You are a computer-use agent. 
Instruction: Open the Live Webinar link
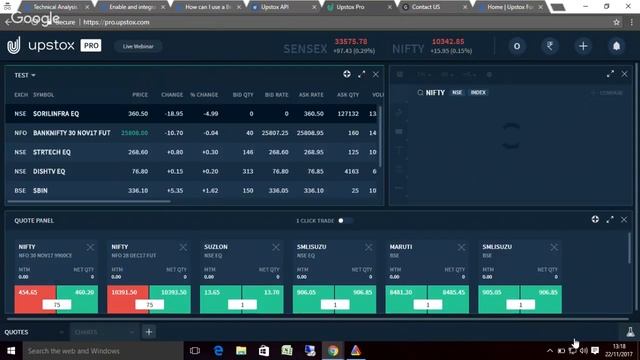point(138,47)
